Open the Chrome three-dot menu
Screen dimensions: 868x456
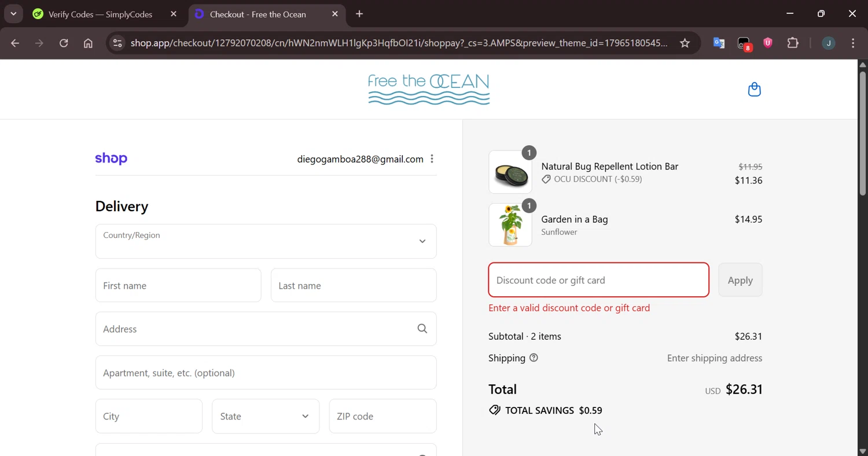(853, 43)
